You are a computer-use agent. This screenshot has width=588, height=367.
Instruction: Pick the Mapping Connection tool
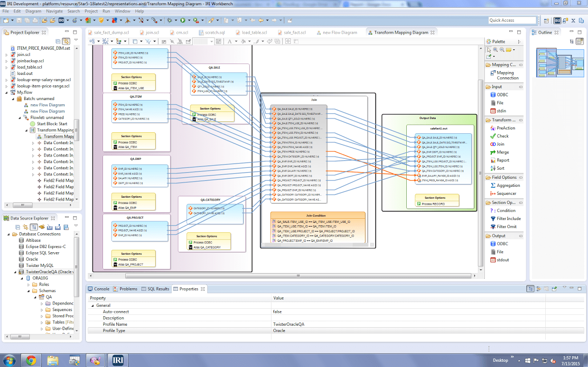pyautogui.click(x=504, y=75)
